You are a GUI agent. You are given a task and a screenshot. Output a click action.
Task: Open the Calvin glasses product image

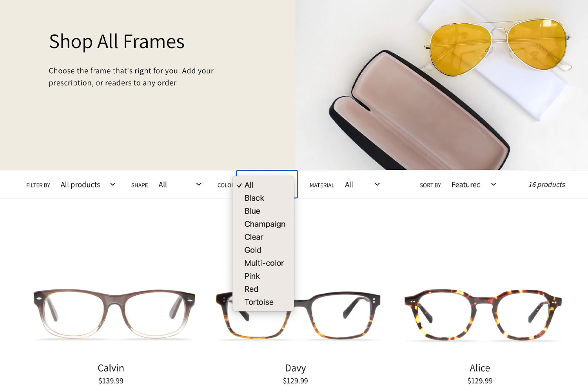114,314
